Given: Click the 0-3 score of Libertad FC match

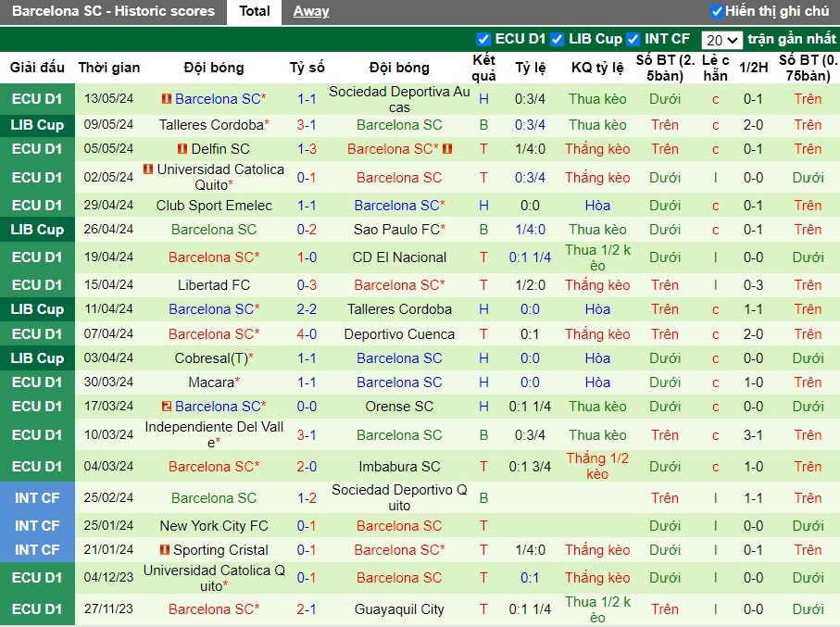Looking at the screenshot, I should [307, 285].
